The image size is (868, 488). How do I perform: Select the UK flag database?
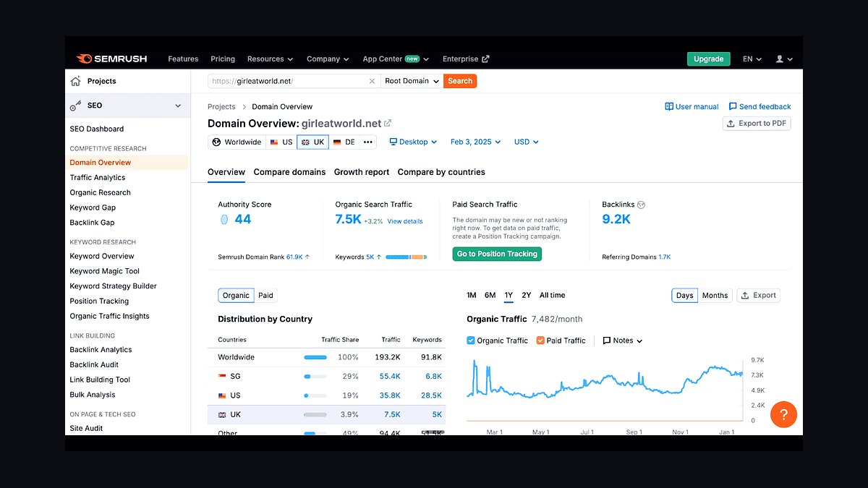tap(312, 142)
